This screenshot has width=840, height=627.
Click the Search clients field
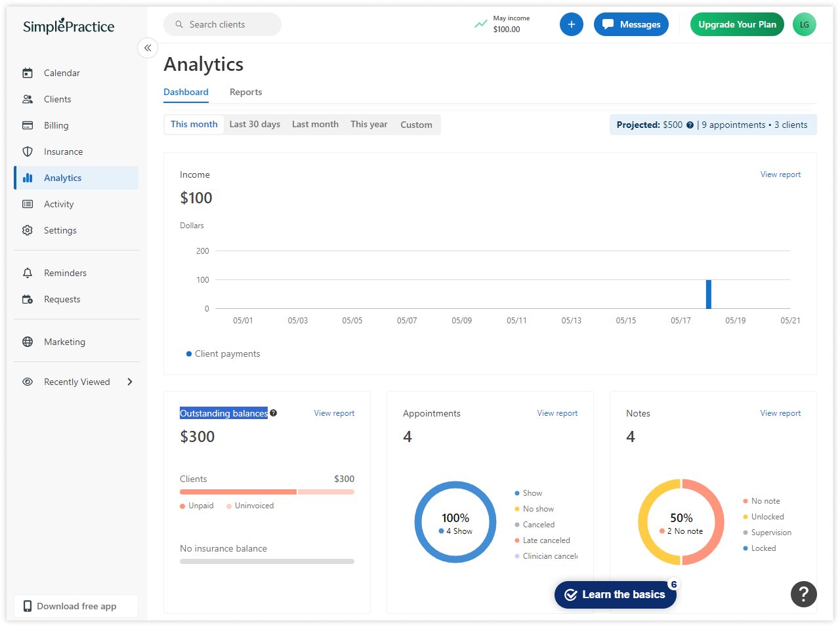point(223,24)
